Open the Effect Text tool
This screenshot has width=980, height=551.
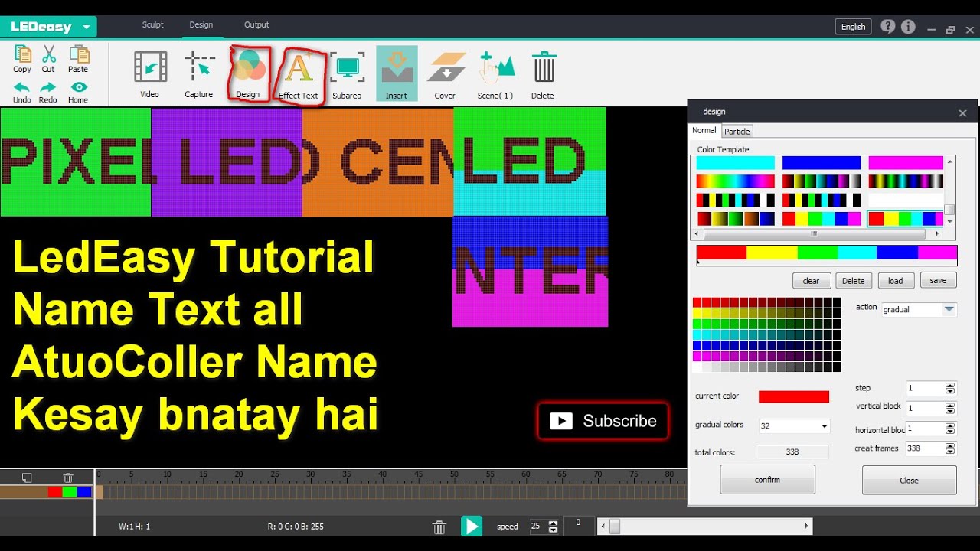[299, 67]
